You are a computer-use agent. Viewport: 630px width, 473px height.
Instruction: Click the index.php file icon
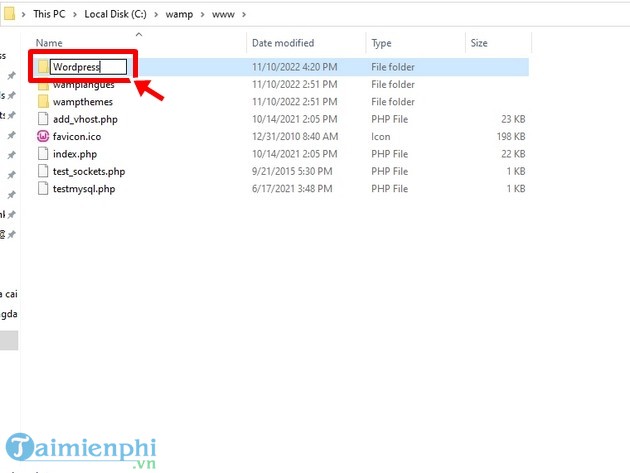click(43, 154)
